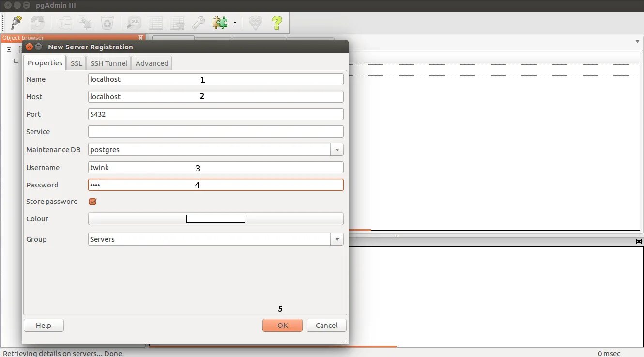644x357 pixels.
Task: Open the SQL query tool icon
Action: click(134, 23)
